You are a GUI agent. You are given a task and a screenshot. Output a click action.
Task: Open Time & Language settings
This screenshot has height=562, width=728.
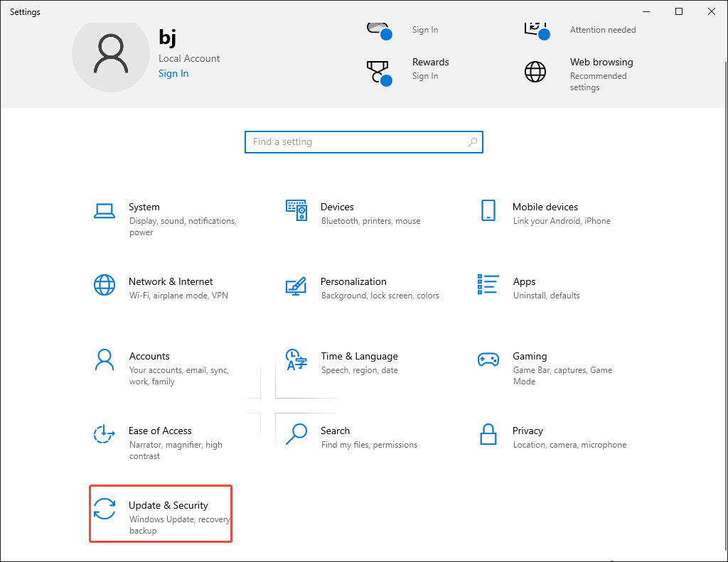(348, 362)
